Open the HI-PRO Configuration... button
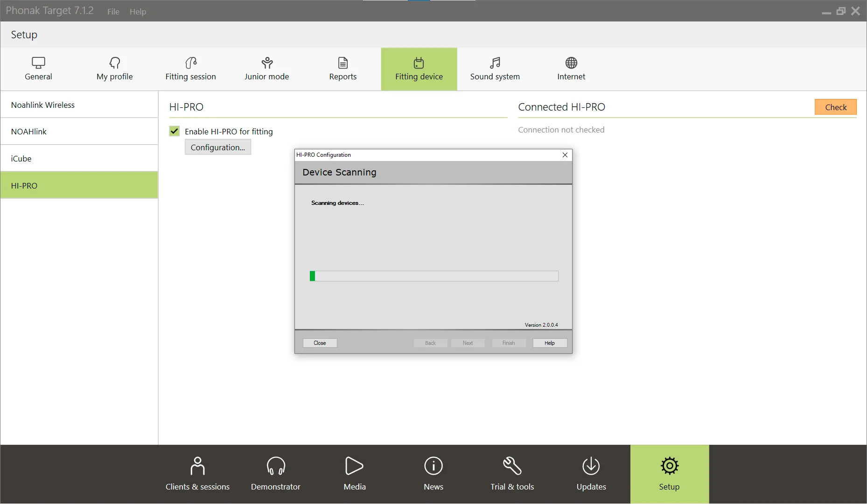 click(218, 147)
